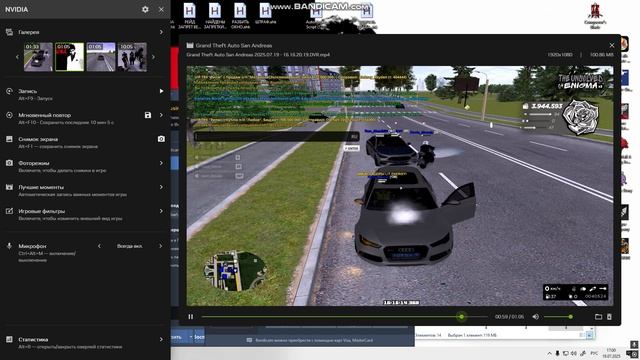Click the system tray microphone icon
Image resolution: width=640 pixels, height=360 pixels.
point(558,353)
